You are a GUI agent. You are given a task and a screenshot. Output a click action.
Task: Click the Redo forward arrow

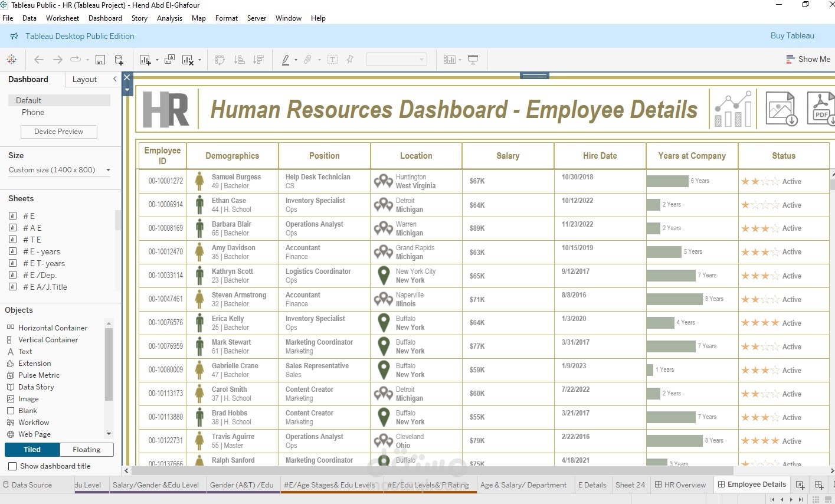pos(57,60)
